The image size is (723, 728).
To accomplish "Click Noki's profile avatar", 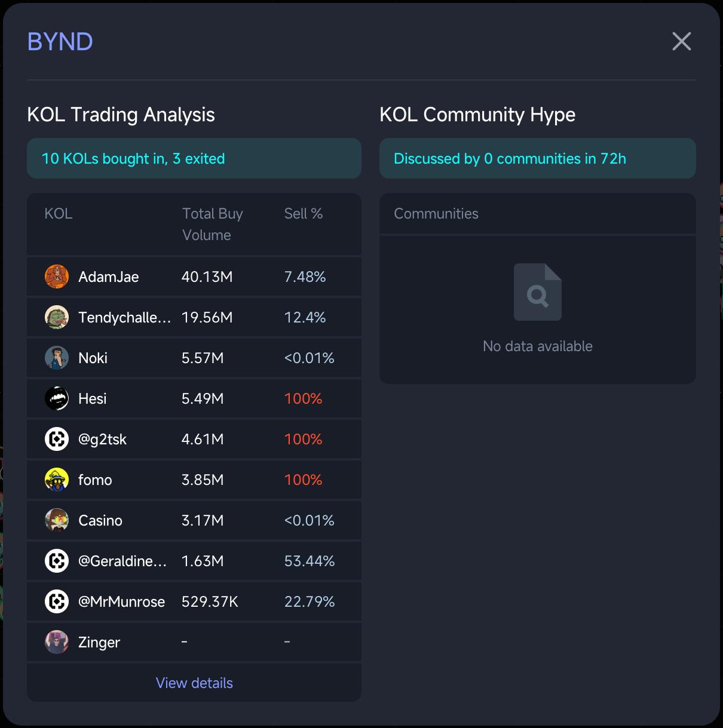I will (x=57, y=358).
